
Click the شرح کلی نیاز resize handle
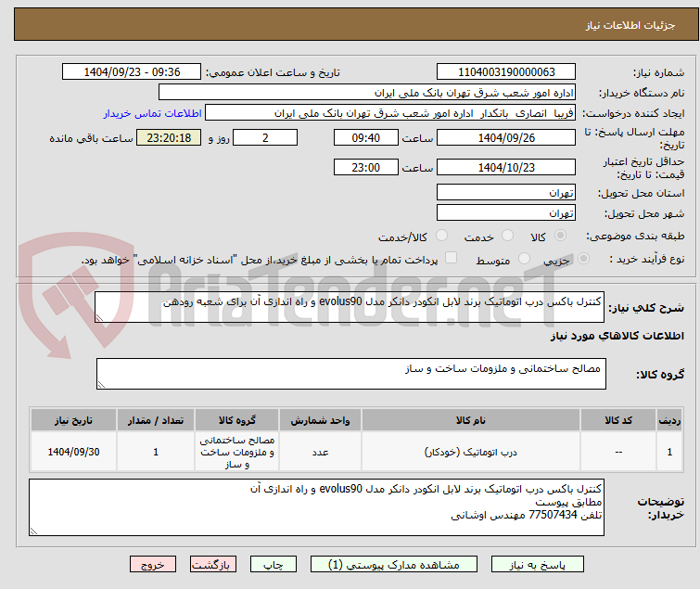99,317
